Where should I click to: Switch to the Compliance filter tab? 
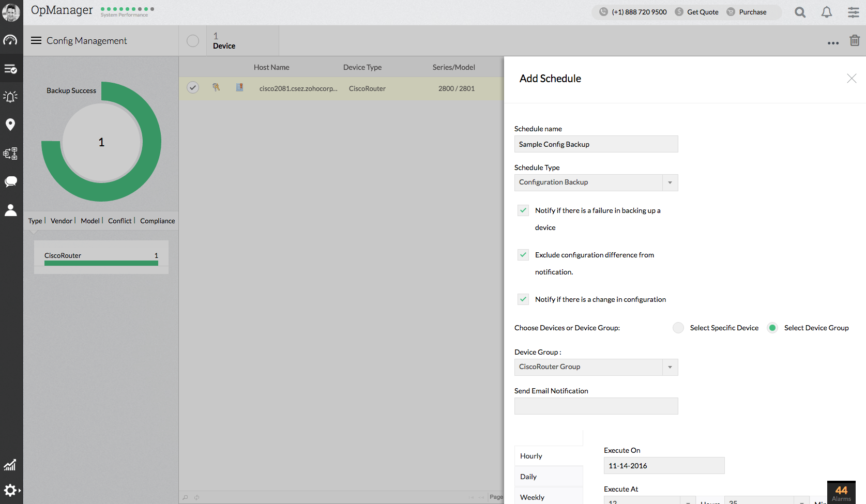tap(158, 221)
